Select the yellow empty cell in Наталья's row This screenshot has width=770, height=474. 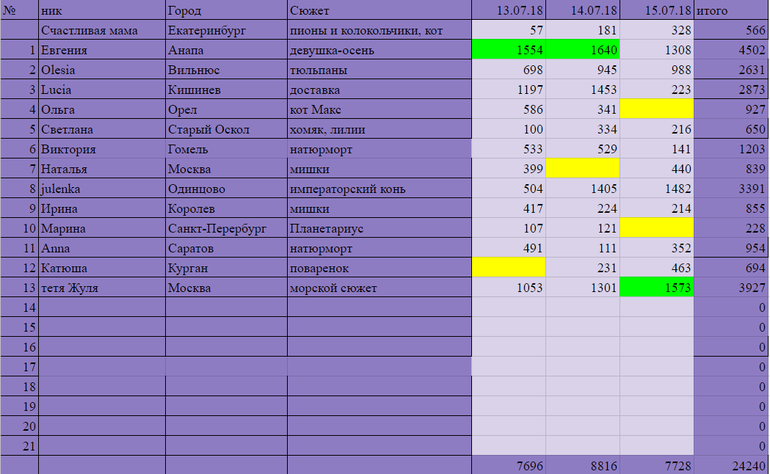pyautogui.click(x=582, y=168)
